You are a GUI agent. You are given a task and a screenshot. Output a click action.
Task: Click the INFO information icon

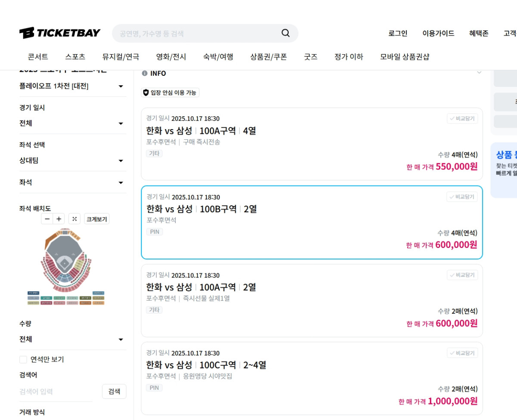[x=144, y=73]
